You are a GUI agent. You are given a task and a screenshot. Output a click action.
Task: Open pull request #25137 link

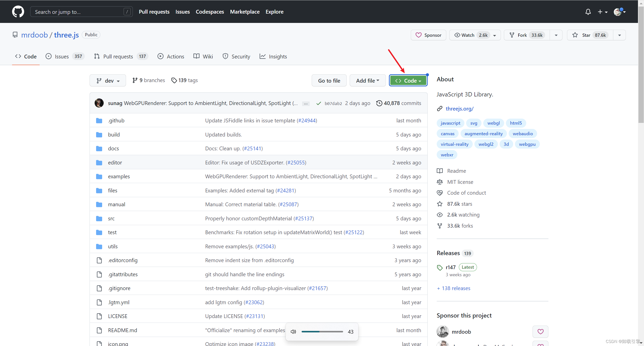[x=304, y=218]
